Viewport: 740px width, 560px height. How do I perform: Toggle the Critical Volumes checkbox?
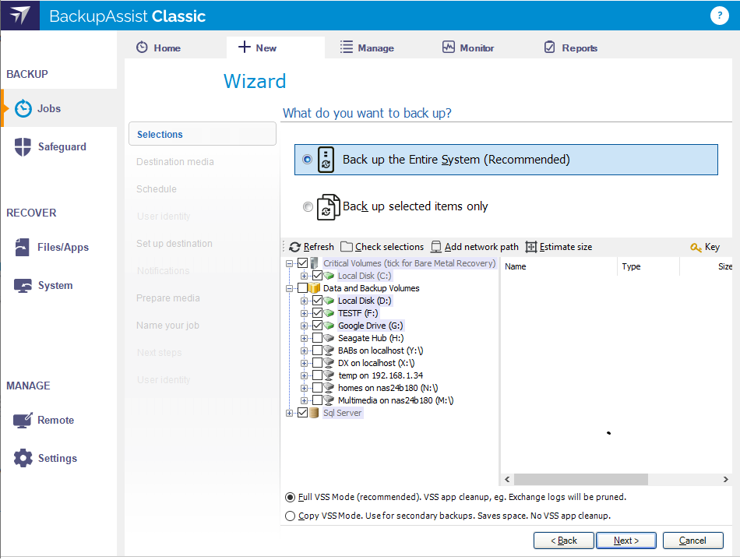click(x=302, y=263)
